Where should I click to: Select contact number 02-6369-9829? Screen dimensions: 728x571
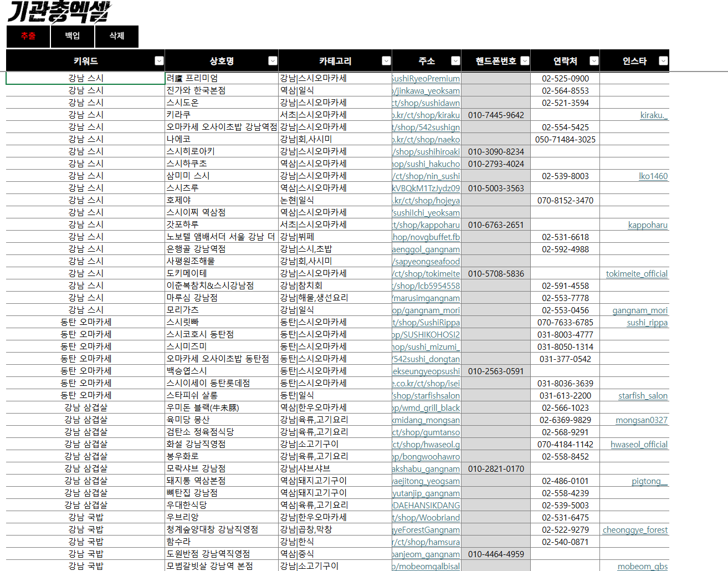[x=565, y=420]
